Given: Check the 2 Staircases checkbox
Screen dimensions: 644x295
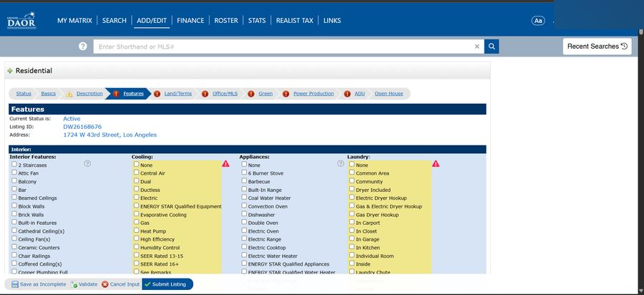Looking at the screenshot, I should 14,165.
